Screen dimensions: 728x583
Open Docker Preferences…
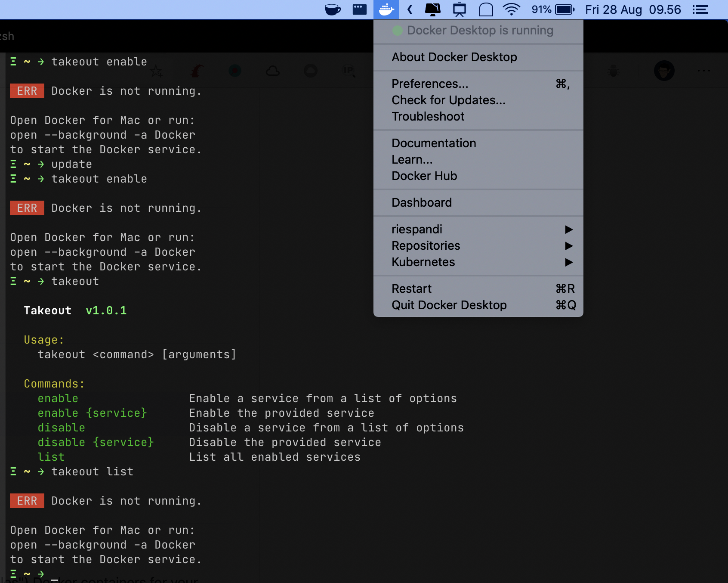pyautogui.click(x=478, y=84)
